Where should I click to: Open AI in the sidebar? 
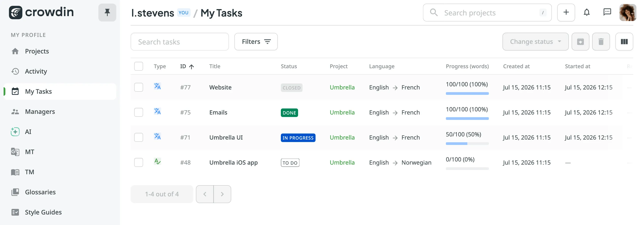60,132
